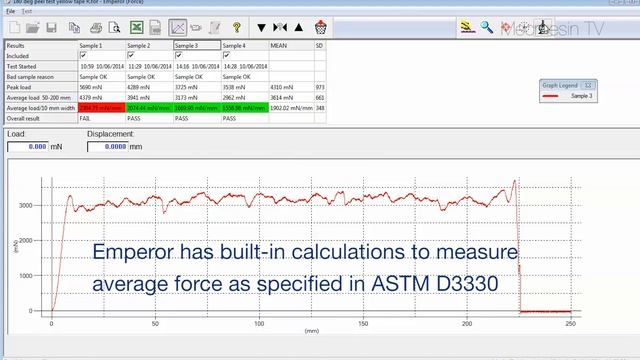This screenshot has height=360, width=640.
Task: Click the green Average load/10 mm cell under Sample 4
Action: tap(245, 108)
